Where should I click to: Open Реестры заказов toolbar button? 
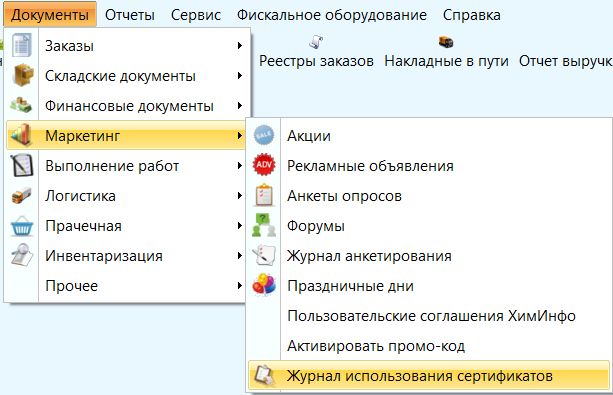coord(316,51)
